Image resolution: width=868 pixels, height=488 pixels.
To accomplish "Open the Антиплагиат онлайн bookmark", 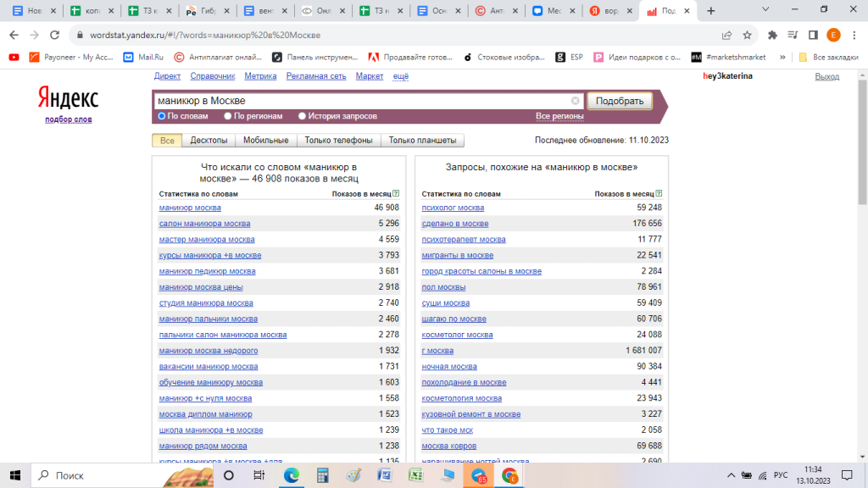I will pyautogui.click(x=218, y=57).
